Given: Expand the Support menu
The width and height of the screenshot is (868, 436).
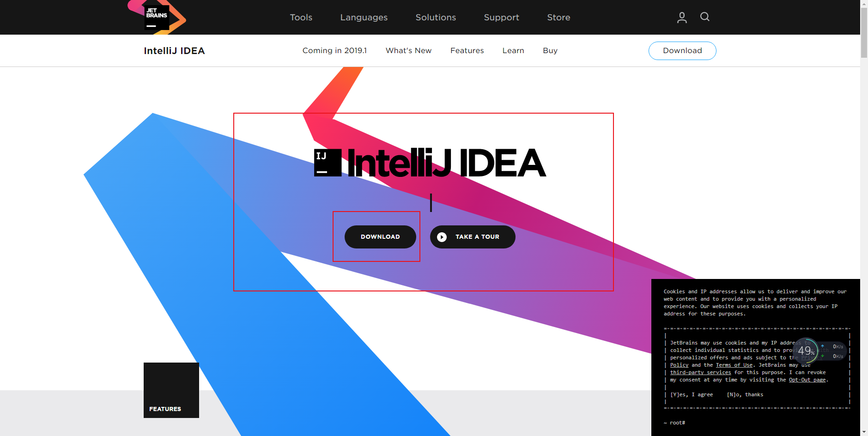Looking at the screenshot, I should [502, 18].
